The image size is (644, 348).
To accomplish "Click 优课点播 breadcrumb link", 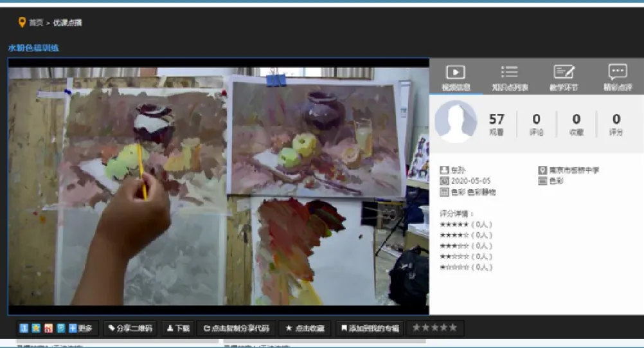I will coord(67,23).
